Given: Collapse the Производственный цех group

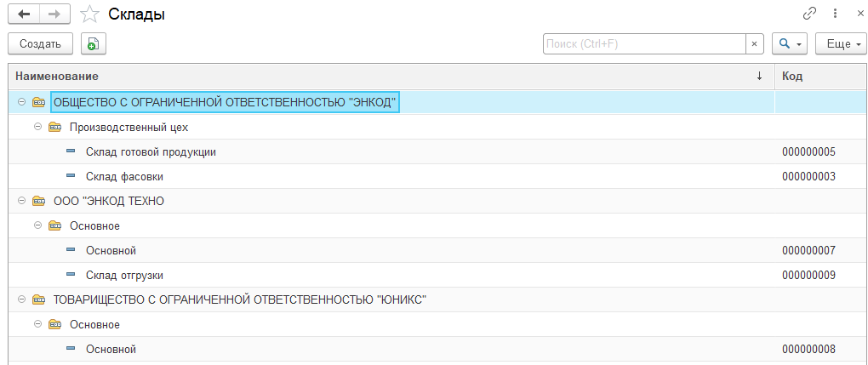Looking at the screenshot, I should click(x=37, y=128).
